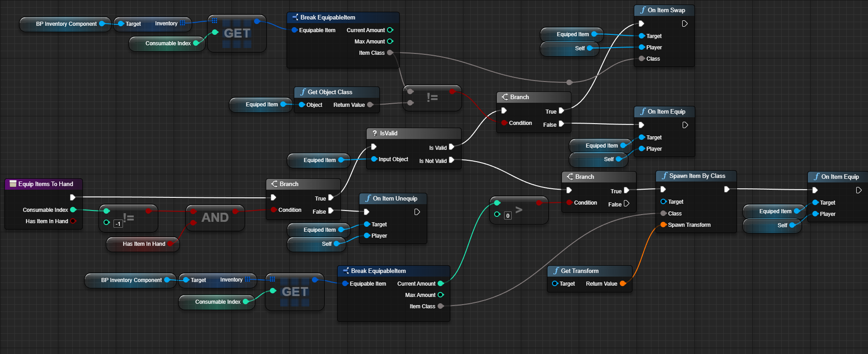Click the Object input pin on Get Object Class
The width and height of the screenshot is (868, 354).
coord(302,105)
